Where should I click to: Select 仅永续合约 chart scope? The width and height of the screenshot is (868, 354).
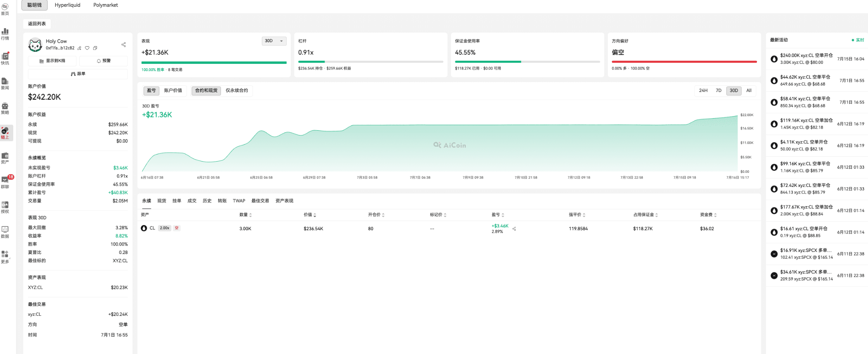237,91
